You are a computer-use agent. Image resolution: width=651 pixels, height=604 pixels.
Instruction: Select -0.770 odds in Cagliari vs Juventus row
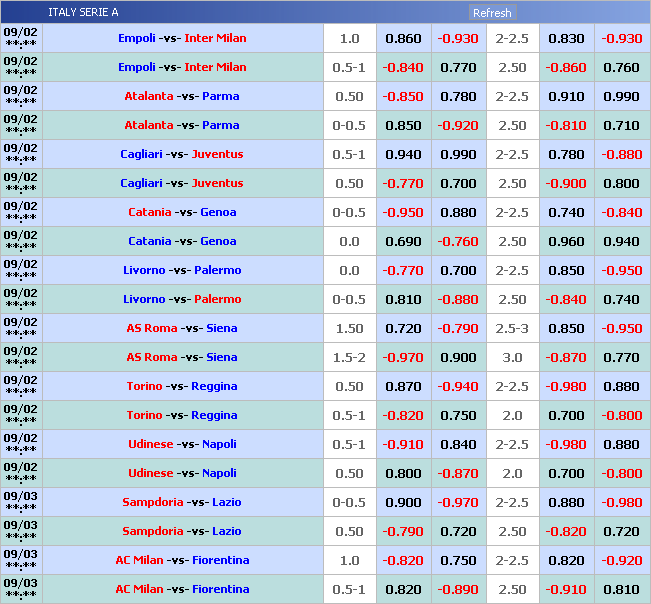403,183
